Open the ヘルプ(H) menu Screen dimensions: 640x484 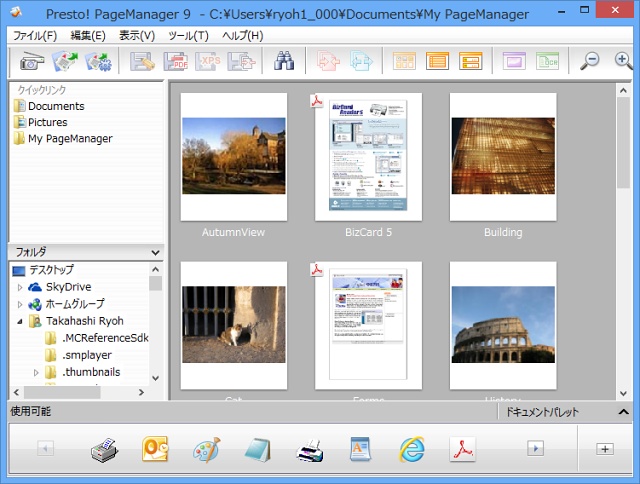coord(242,36)
